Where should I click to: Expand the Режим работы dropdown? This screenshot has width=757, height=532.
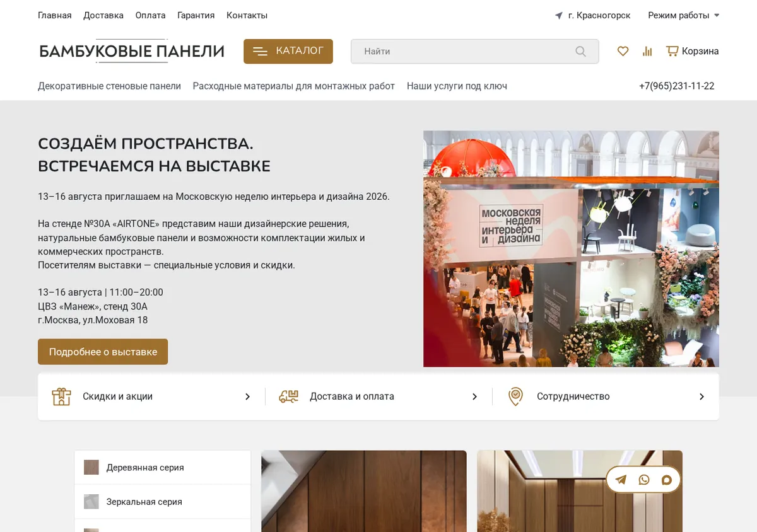(x=684, y=15)
